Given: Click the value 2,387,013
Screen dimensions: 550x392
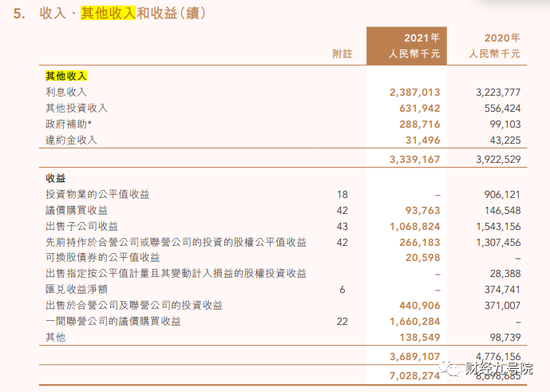Looking at the screenshot, I should pos(415,92).
